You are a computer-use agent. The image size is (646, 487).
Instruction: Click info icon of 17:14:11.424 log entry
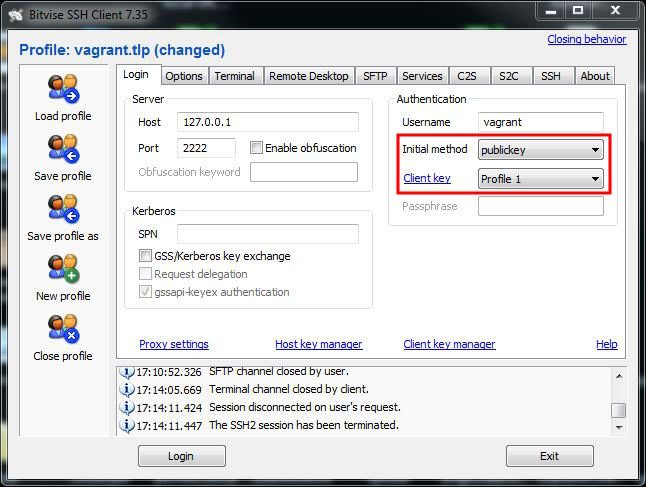pos(127,407)
